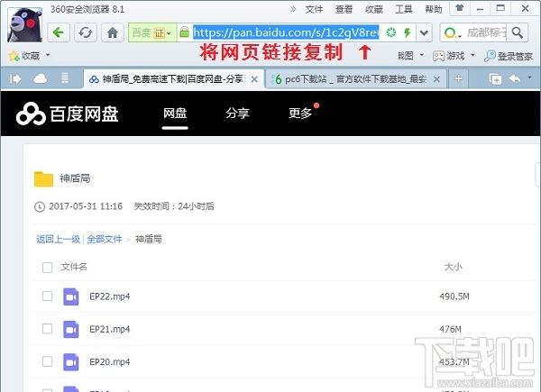541x392 pixels.
Task: Click the video icon of EP20.mp4
Action: click(x=71, y=362)
